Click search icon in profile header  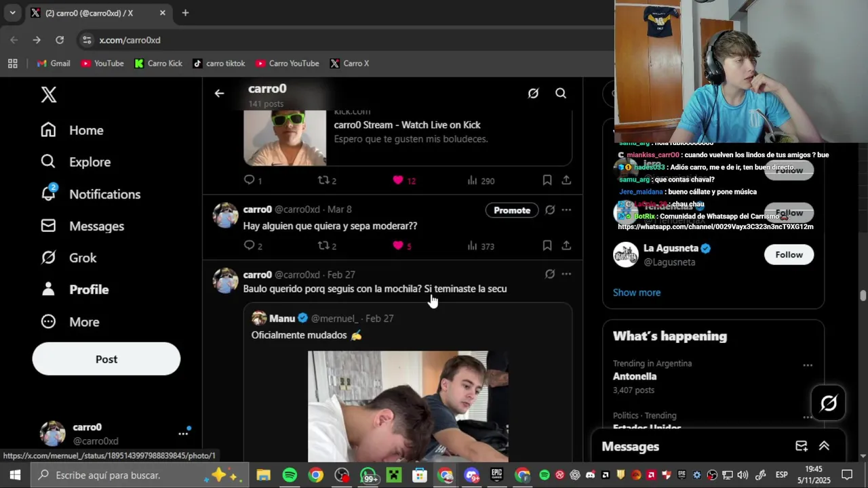(x=561, y=94)
